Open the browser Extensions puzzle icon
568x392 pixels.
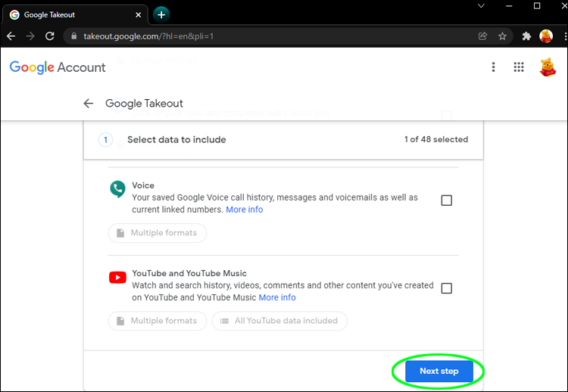coord(527,36)
